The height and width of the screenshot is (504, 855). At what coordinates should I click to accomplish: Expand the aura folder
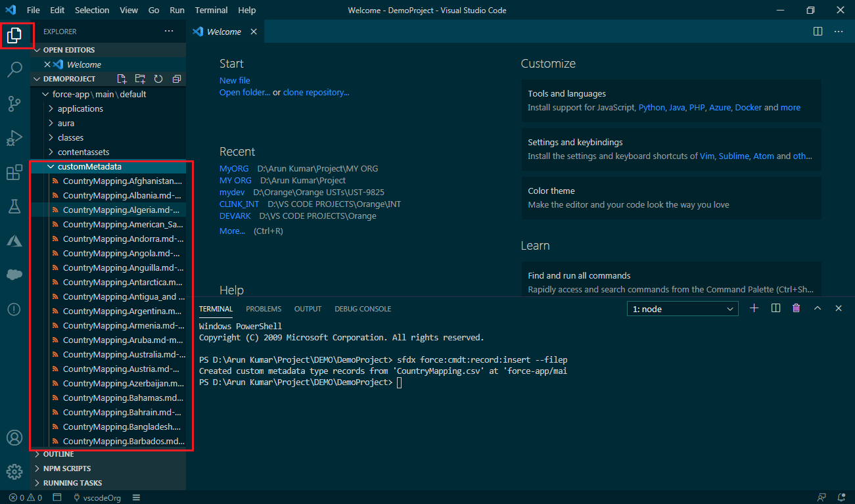pos(66,123)
